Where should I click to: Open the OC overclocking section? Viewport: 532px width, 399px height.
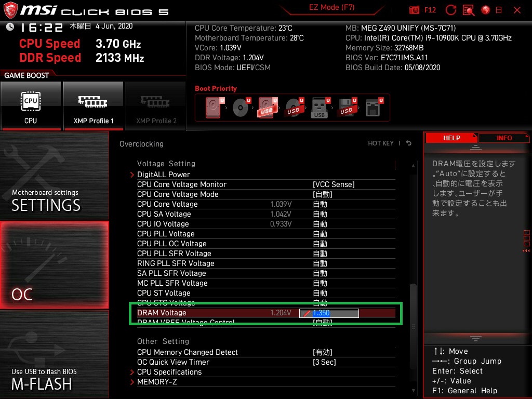54,265
